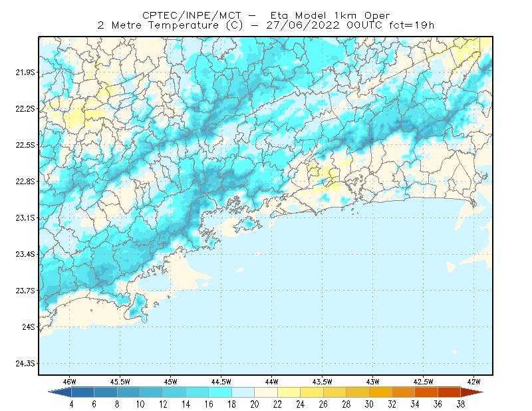
Task: Select the 24–26 °C yellow legend swatch
Action: click(312, 392)
